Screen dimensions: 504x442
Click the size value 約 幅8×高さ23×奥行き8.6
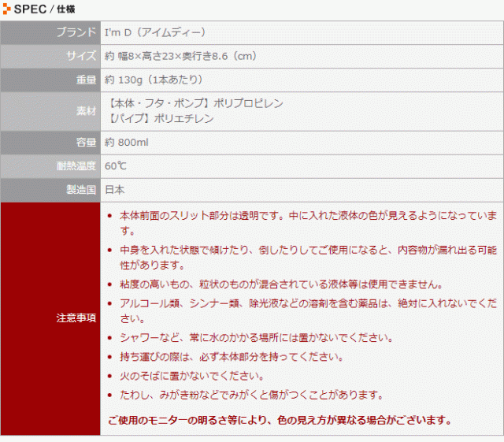180,56
